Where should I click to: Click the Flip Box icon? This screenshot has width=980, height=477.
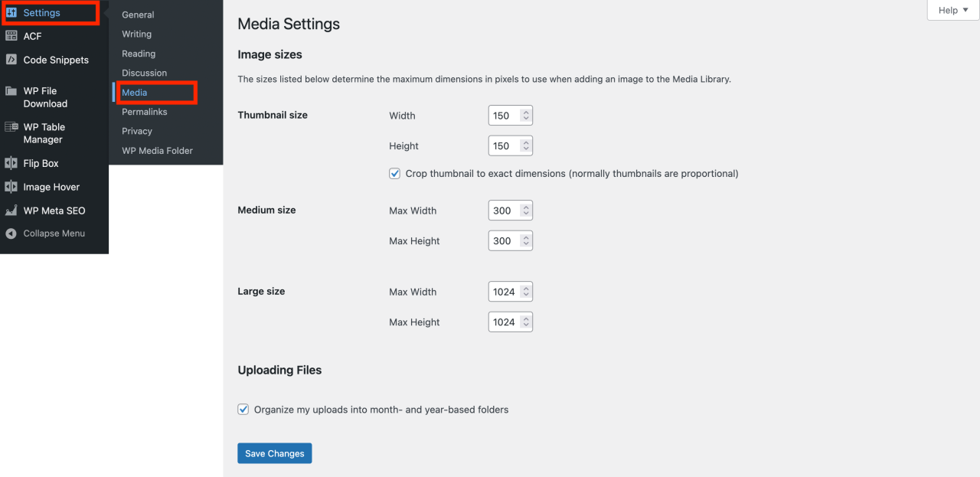point(11,163)
